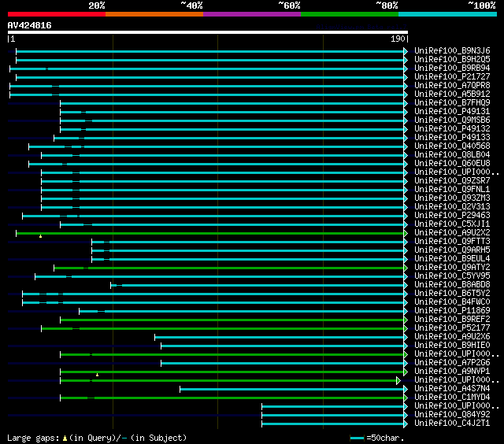This screenshot has height=444, width=504.
Task: Select the UniRef100_Q9ARH5 label
Action: tap(452, 250)
